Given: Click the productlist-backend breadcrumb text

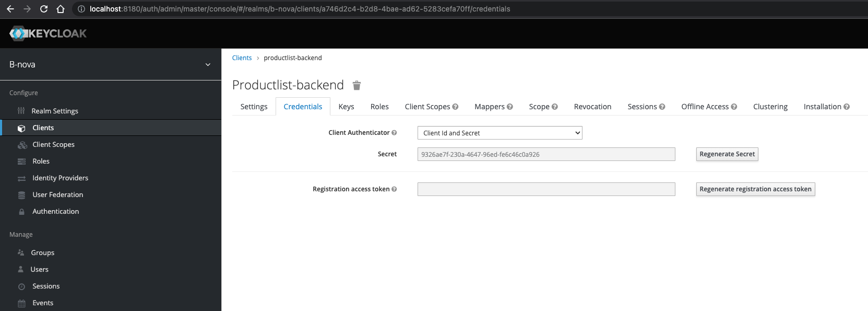Looking at the screenshot, I should (293, 58).
